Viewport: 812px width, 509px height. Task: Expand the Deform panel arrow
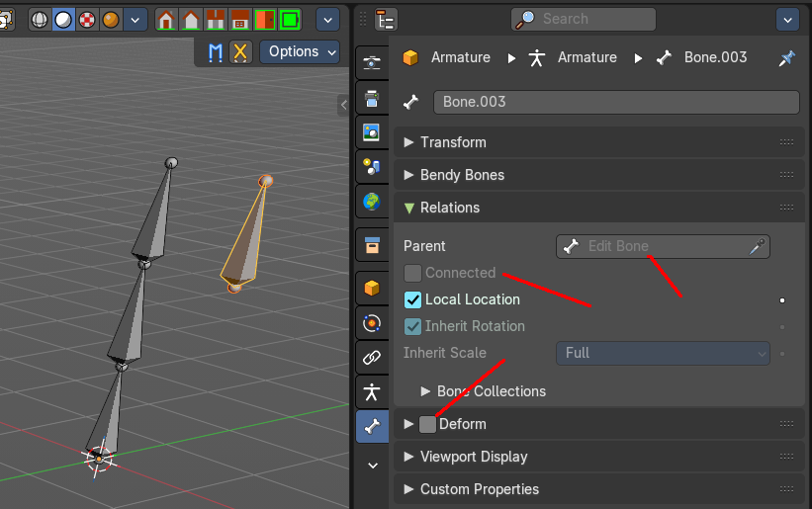click(408, 424)
